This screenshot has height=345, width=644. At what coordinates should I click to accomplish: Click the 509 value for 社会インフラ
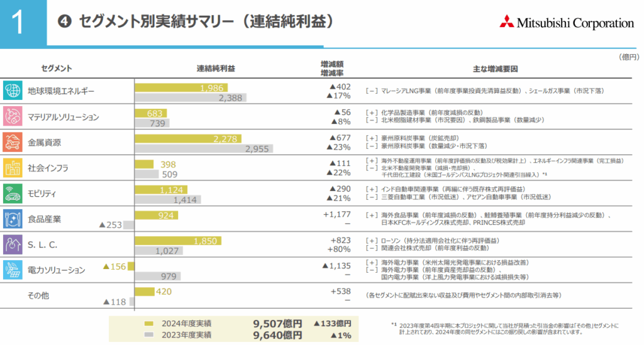tap(170, 174)
